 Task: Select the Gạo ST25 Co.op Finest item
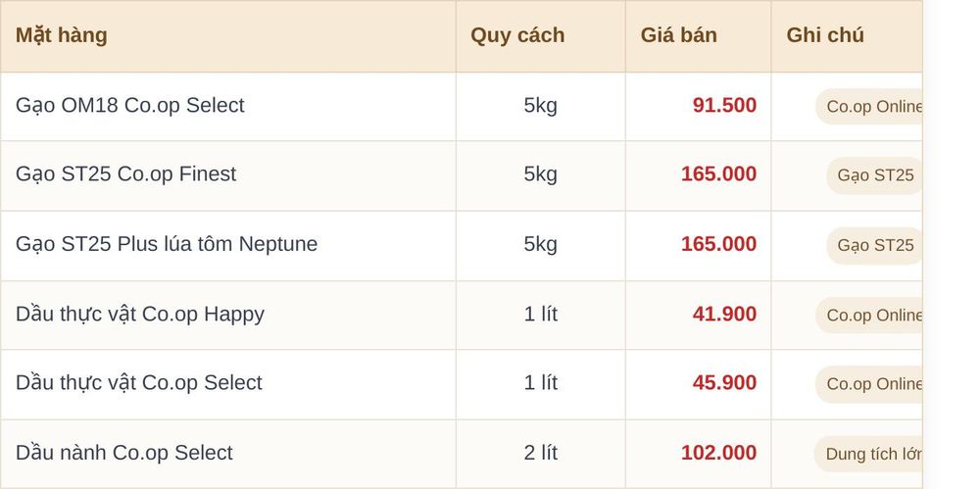pos(462,175)
